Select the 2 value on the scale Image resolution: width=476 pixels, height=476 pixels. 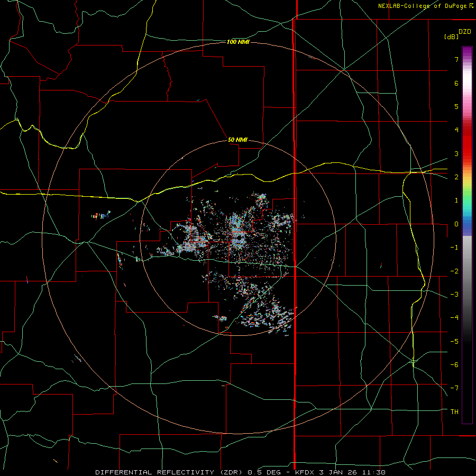tap(456, 177)
